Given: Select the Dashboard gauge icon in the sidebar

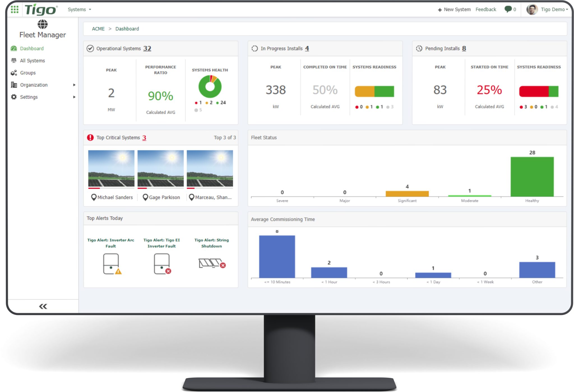Looking at the screenshot, I should [x=13, y=48].
